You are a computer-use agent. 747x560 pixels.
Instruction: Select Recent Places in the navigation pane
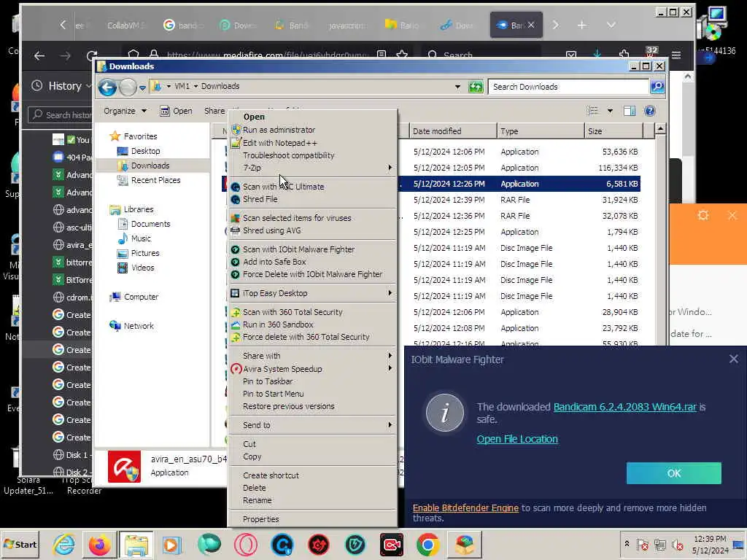pos(155,180)
